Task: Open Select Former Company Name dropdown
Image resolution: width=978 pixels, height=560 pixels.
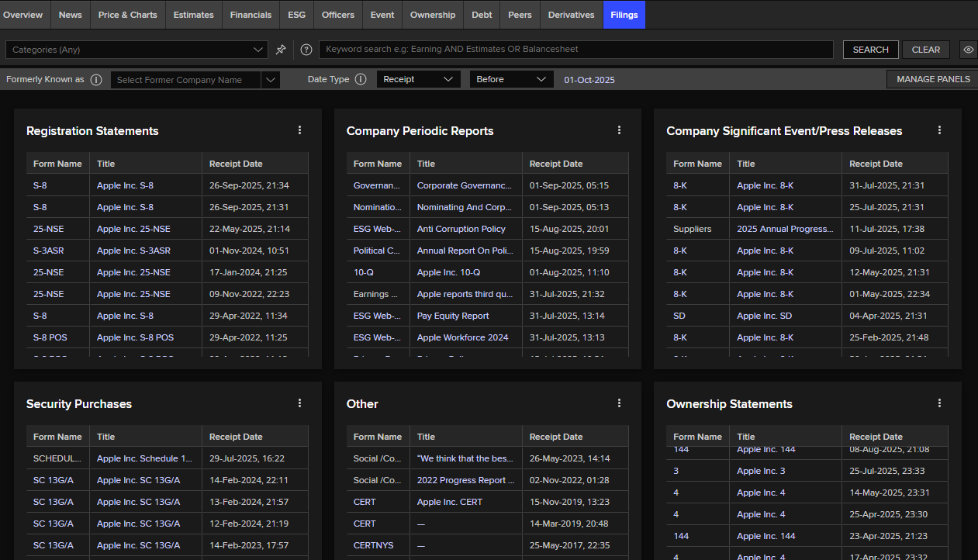Action: pyautogui.click(x=195, y=79)
